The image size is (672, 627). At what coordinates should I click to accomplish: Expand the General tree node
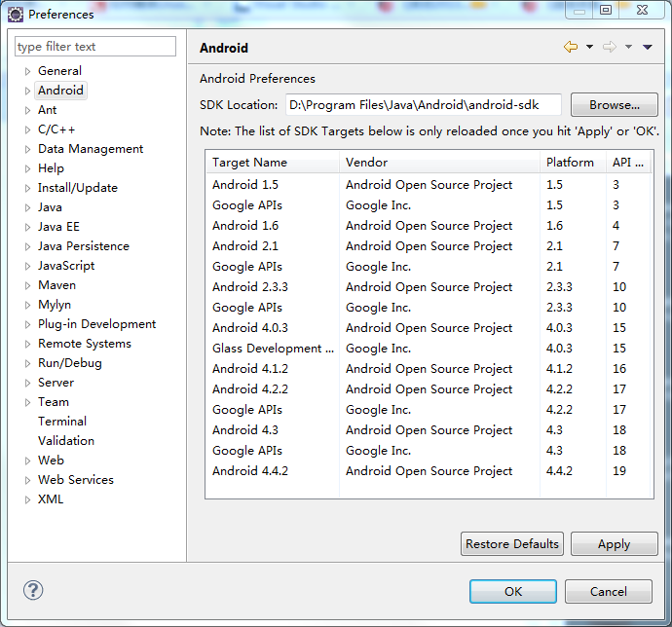click(x=27, y=71)
